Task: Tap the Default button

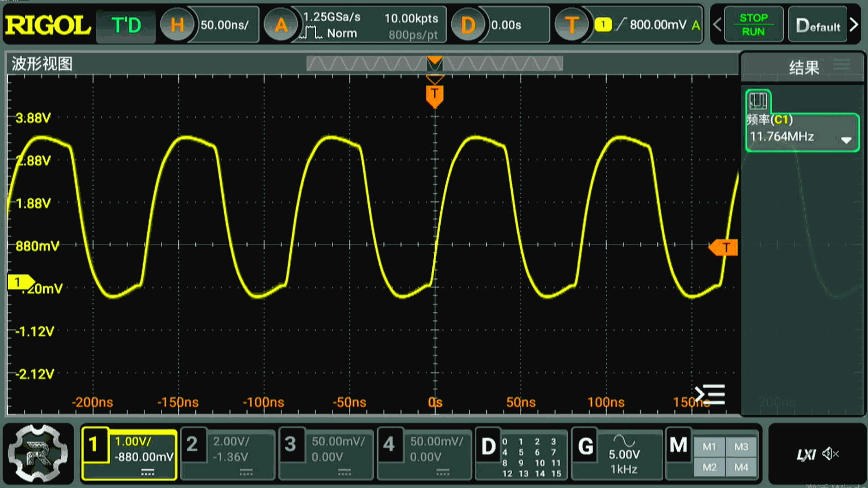Action: tap(817, 25)
